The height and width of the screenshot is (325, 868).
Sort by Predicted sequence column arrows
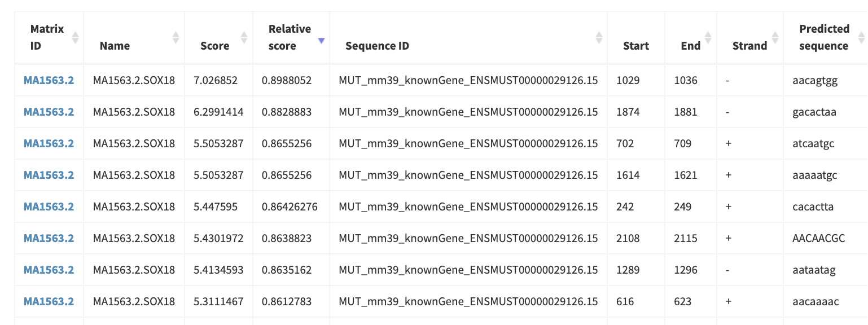pyautogui.click(x=861, y=37)
